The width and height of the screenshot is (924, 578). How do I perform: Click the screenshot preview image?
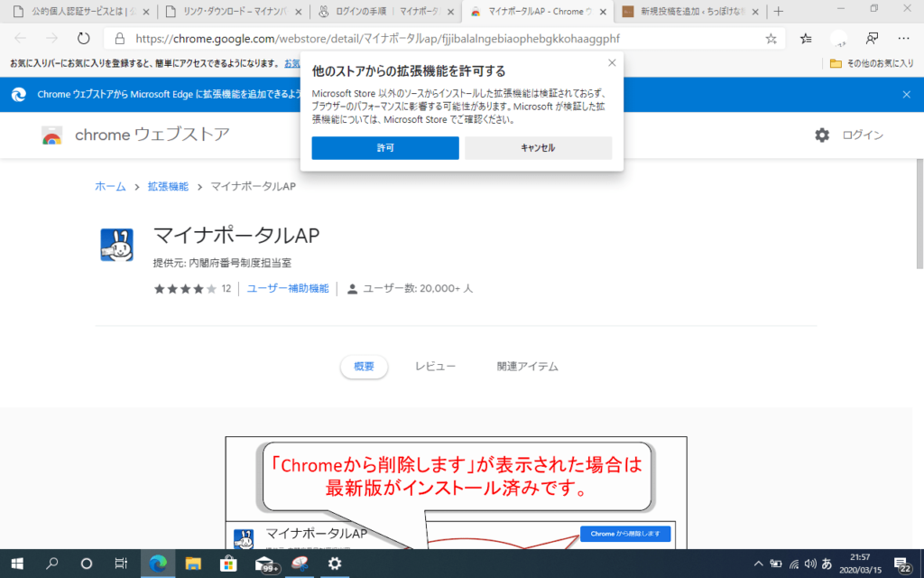(456, 492)
